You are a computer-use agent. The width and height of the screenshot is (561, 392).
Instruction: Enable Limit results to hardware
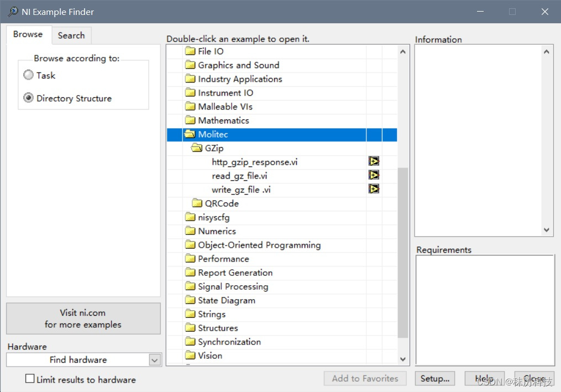pos(30,379)
